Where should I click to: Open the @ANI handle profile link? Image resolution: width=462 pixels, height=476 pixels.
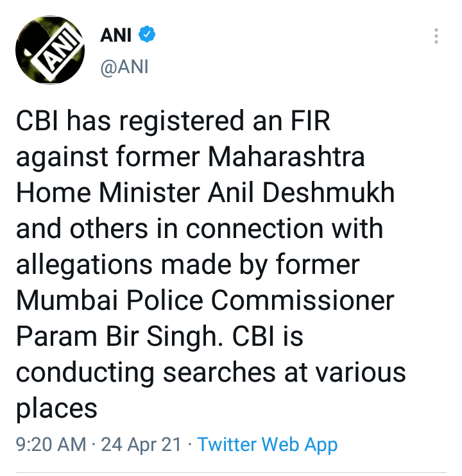pos(124,67)
